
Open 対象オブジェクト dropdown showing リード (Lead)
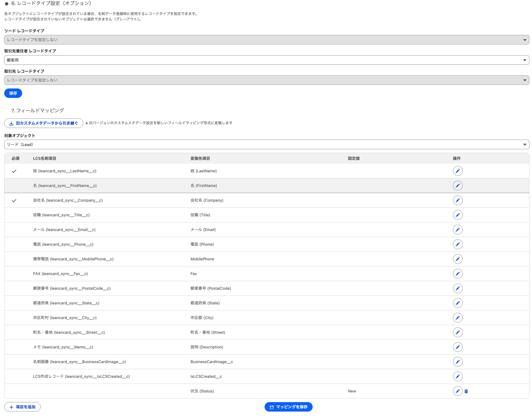[x=267, y=144]
